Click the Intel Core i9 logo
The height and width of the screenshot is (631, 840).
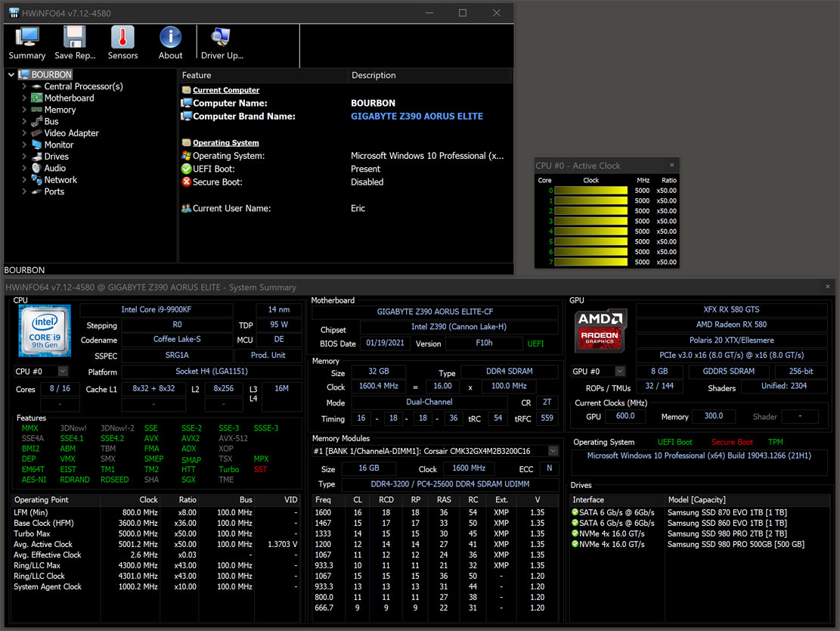point(45,331)
